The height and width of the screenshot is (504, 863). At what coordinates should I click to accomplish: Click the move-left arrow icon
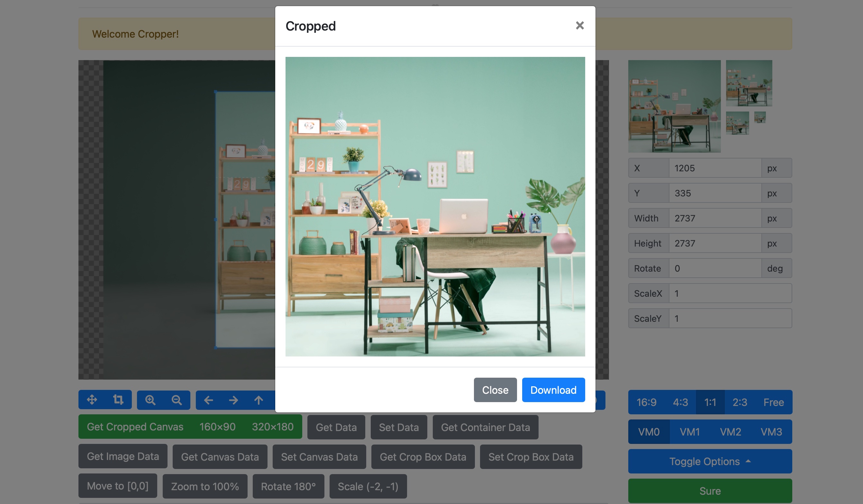pos(208,400)
